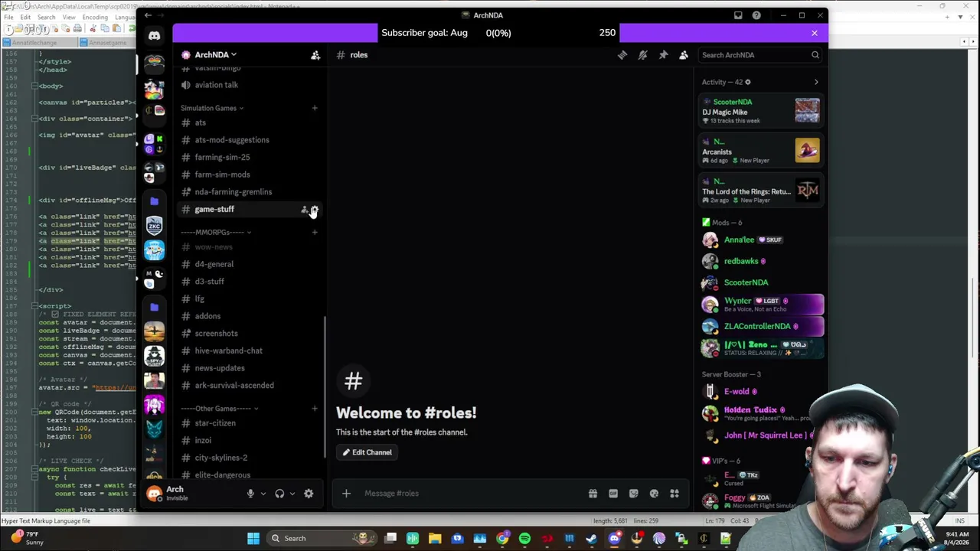This screenshot has height=551, width=980.
Task: Open the ZKC server icon
Action: click(155, 226)
